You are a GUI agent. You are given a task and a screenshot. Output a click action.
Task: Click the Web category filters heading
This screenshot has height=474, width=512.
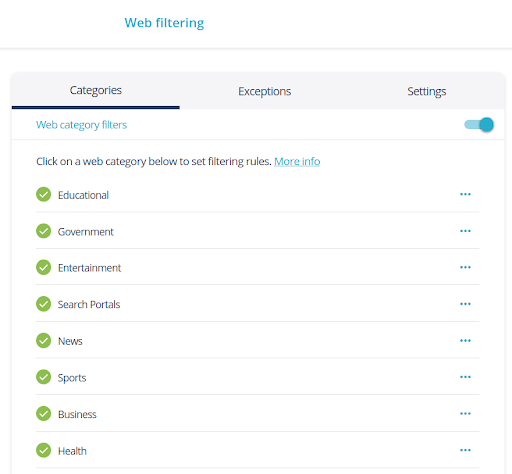click(81, 125)
